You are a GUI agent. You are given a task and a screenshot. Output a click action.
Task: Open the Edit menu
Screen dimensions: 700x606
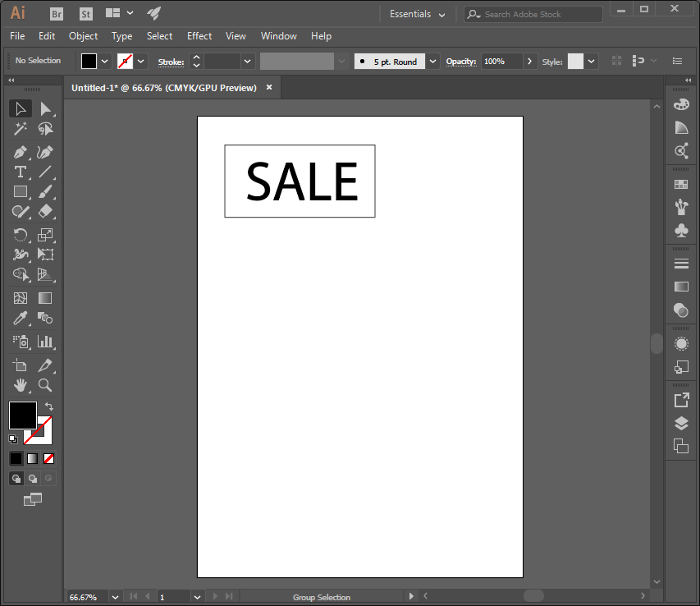[47, 36]
